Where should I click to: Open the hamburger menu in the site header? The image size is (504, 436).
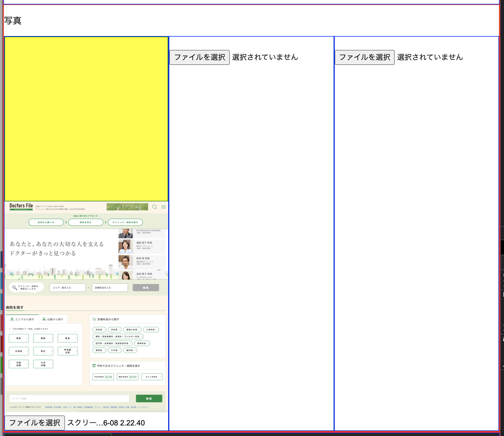tap(163, 206)
